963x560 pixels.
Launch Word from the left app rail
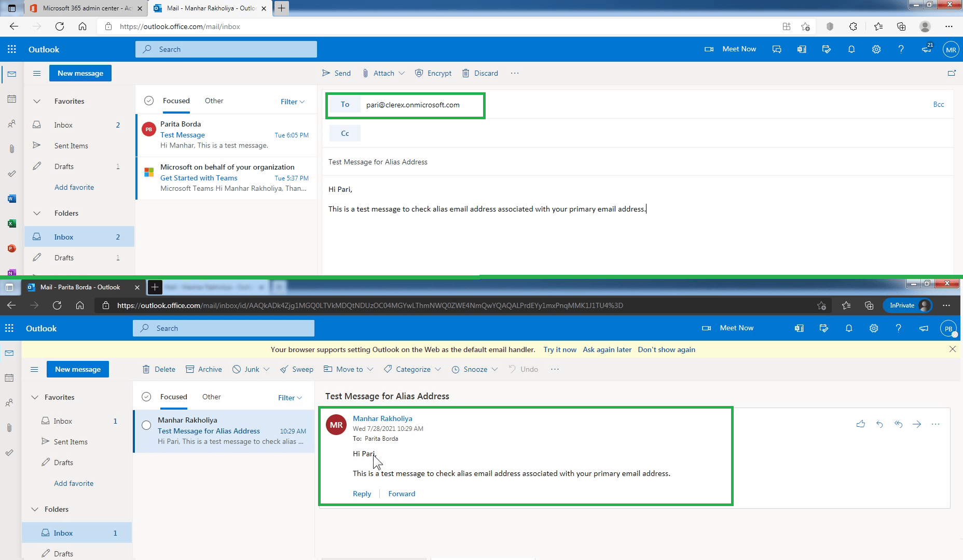point(11,198)
